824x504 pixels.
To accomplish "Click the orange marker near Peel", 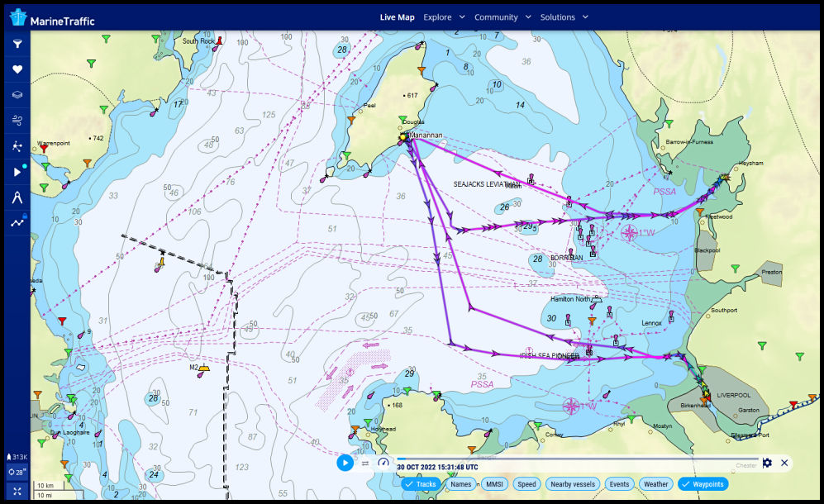I will coord(351,121).
